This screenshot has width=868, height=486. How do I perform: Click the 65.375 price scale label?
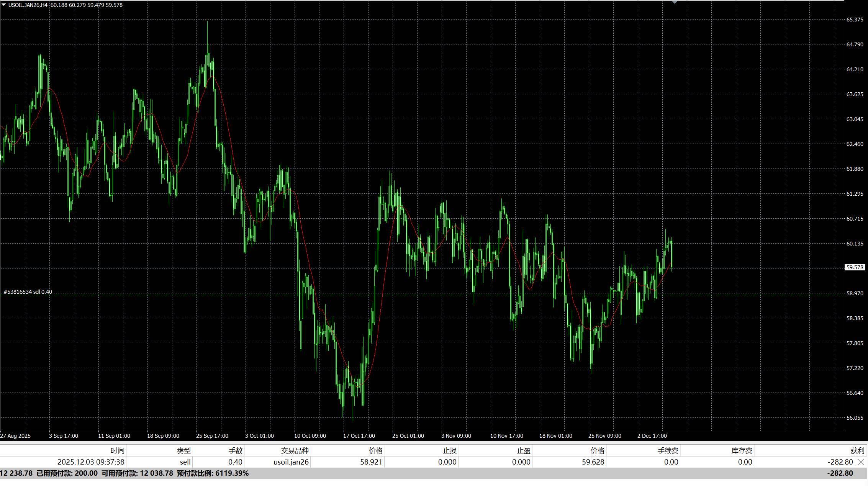855,20
